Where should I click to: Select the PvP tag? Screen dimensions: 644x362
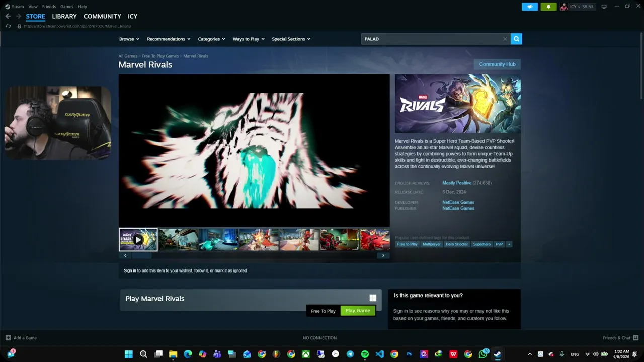pos(499,244)
